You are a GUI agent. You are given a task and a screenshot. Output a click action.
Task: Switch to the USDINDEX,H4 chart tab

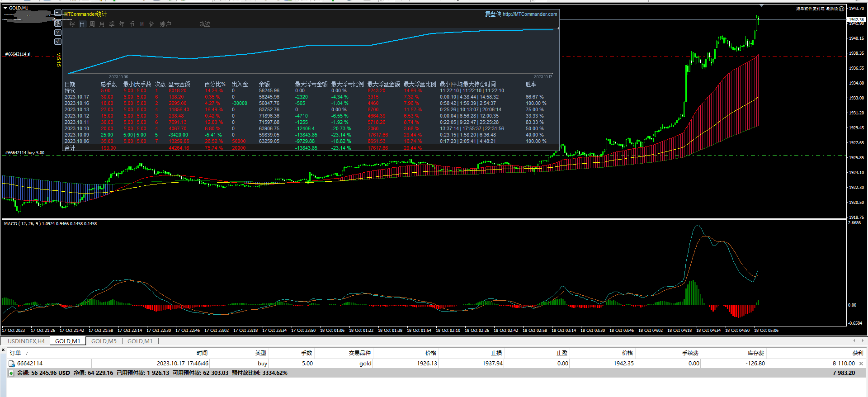(26, 341)
